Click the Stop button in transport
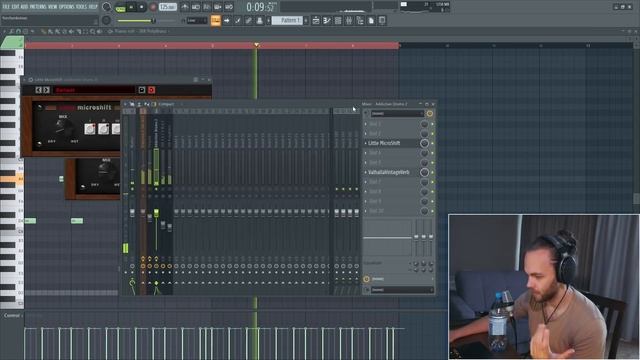The width and height of the screenshot is (640, 360). [142, 7]
